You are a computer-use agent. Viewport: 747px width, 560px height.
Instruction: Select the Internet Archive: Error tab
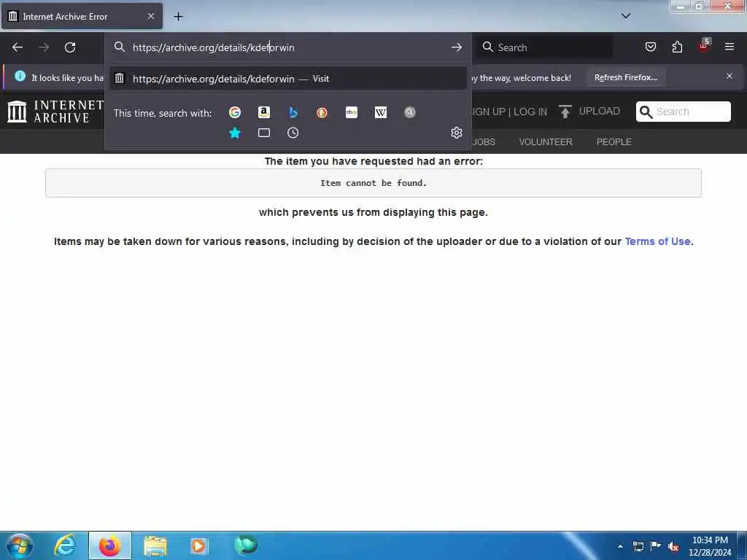82,16
